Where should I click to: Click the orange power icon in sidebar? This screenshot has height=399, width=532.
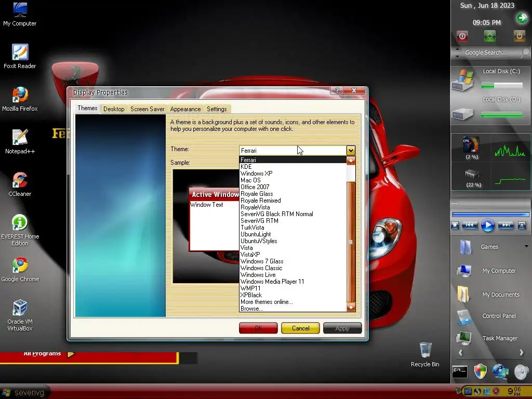click(519, 36)
